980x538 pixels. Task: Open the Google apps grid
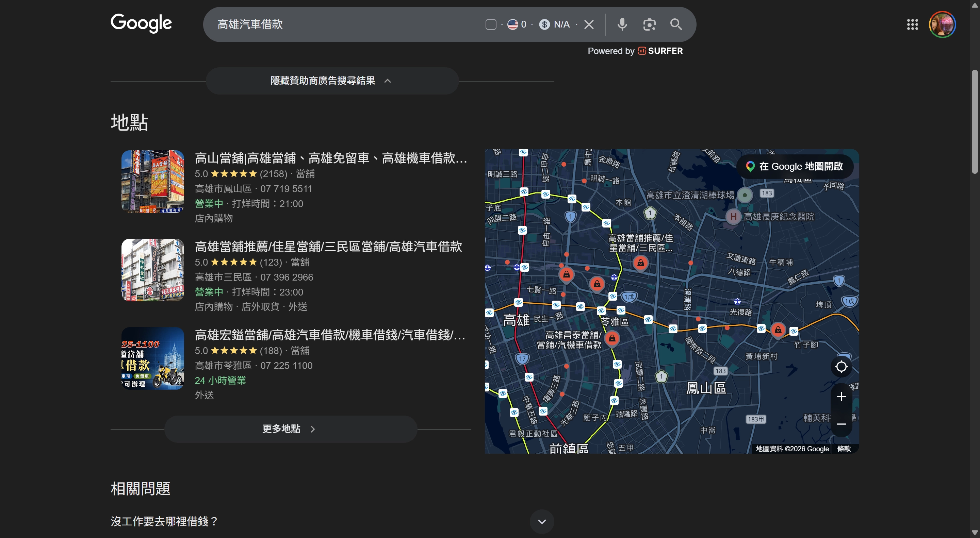pyautogui.click(x=912, y=24)
